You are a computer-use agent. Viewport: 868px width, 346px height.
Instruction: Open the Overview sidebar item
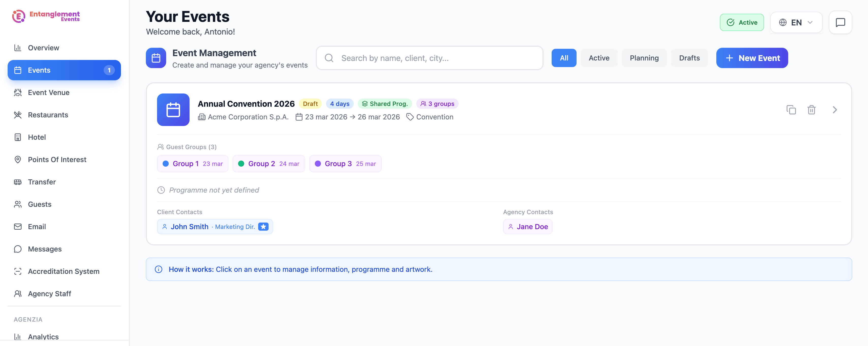point(64,48)
